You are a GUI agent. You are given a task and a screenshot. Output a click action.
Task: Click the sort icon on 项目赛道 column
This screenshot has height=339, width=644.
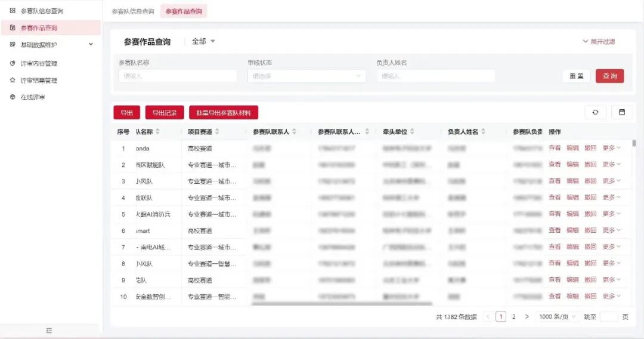click(218, 132)
